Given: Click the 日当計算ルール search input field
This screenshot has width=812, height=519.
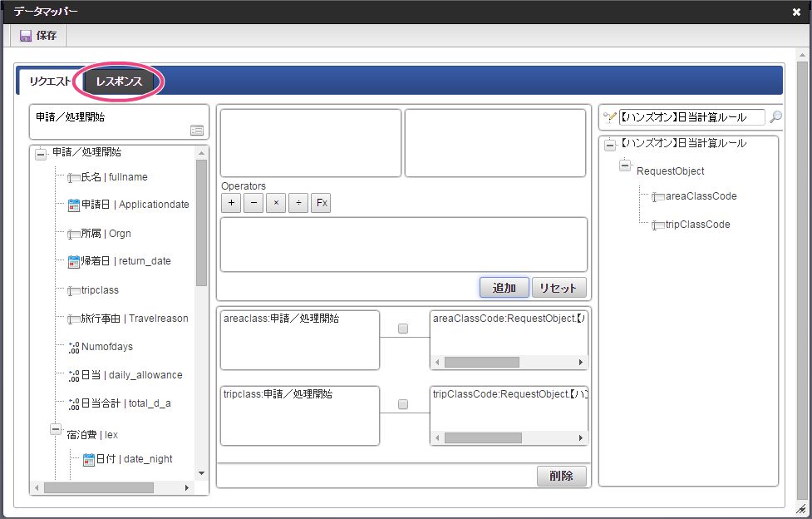Looking at the screenshot, I should (x=690, y=117).
